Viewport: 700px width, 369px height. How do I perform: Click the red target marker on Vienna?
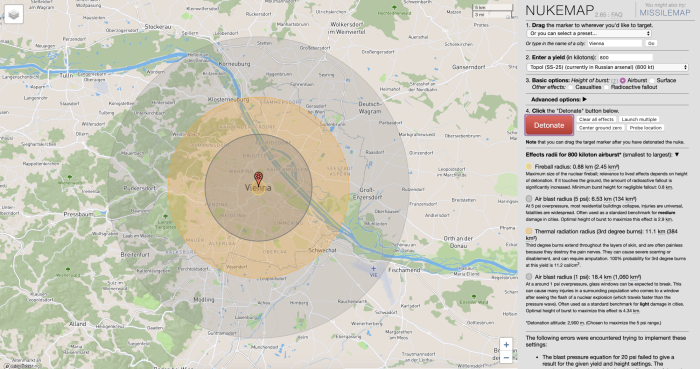click(258, 179)
